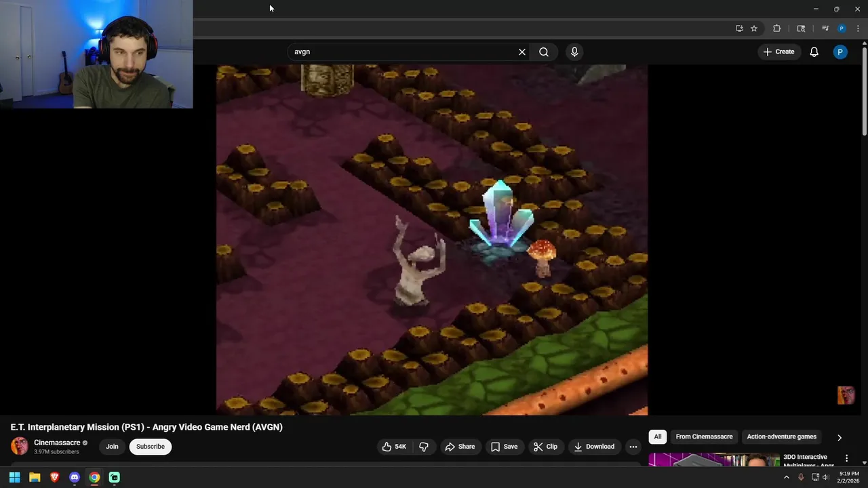Click the video player to pause

click(x=432, y=240)
